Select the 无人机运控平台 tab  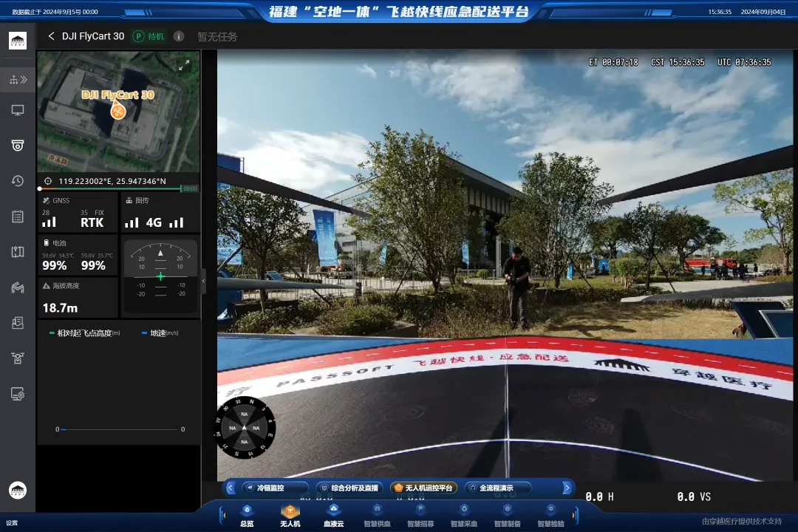pyautogui.click(x=423, y=488)
